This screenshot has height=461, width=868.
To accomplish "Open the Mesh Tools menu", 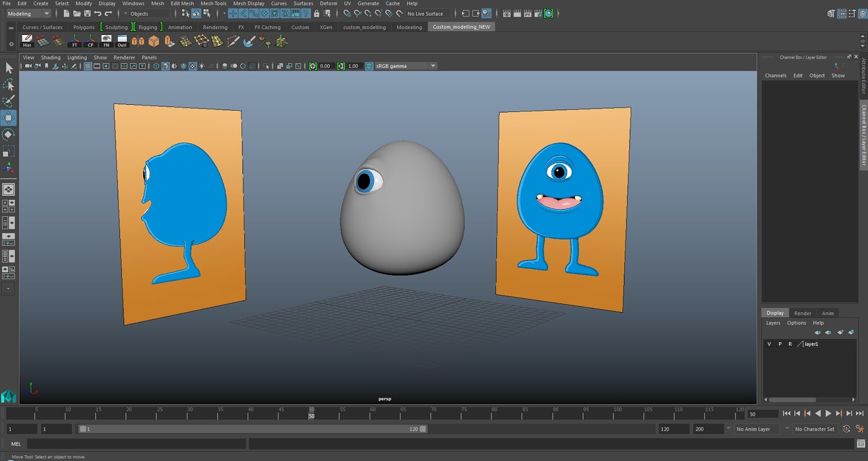I will pos(213,3).
